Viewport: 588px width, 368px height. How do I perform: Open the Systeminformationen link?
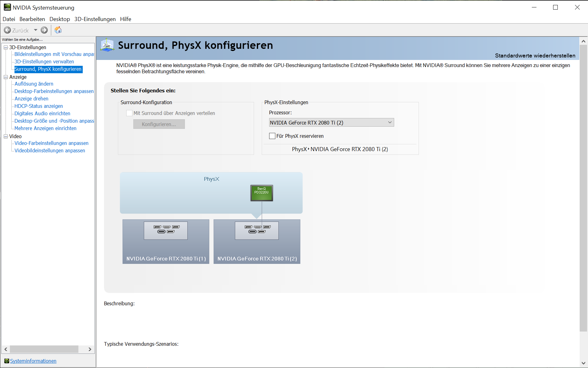click(x=33, y=361)
